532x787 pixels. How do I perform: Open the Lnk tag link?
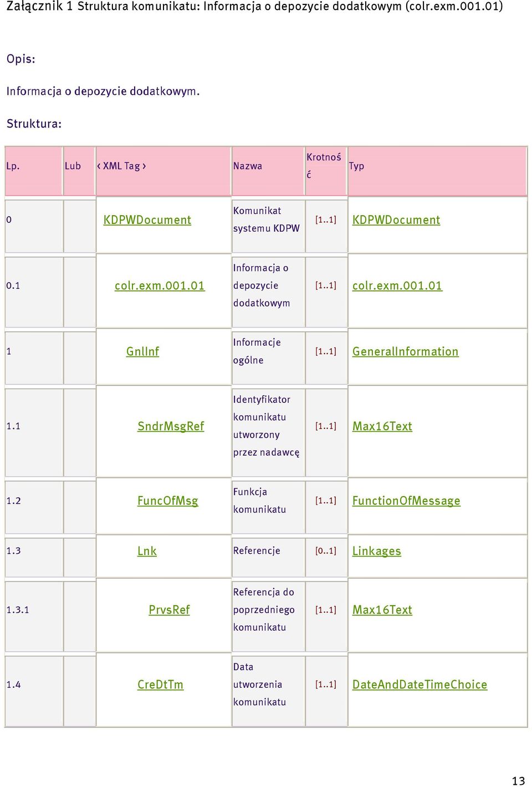(147, 551)
